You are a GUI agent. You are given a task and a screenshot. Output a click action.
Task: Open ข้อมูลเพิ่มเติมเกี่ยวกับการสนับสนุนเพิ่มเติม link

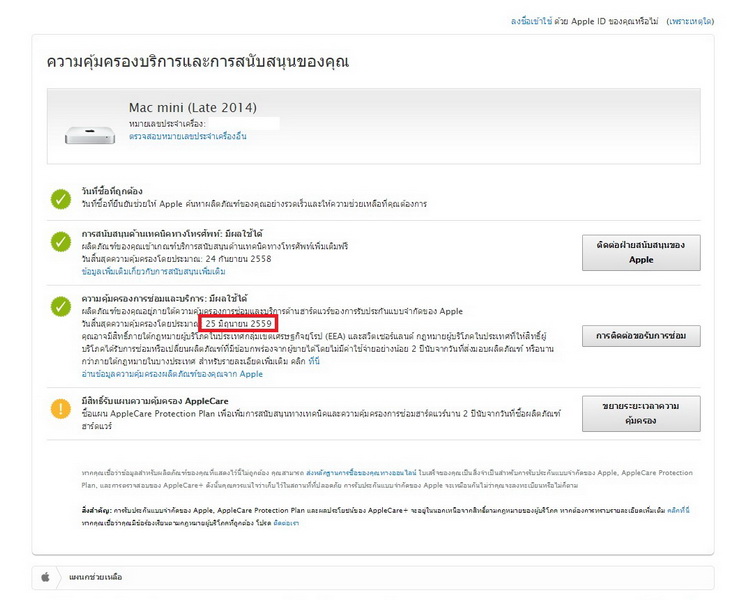[x=153, y=271]
